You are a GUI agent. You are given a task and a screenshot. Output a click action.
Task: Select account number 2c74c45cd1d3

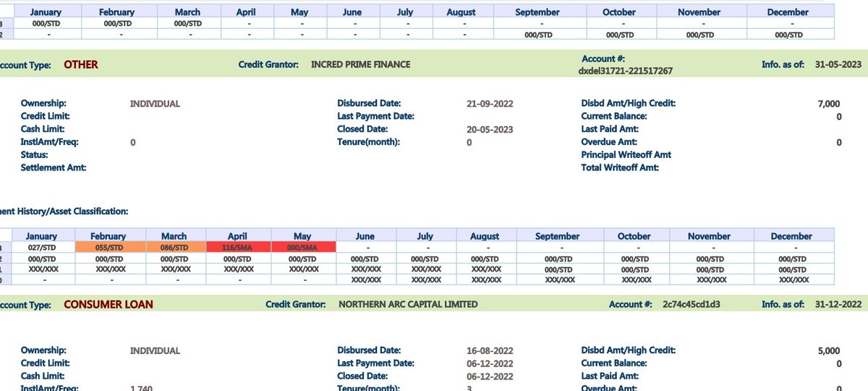click(x=691, y=305)
